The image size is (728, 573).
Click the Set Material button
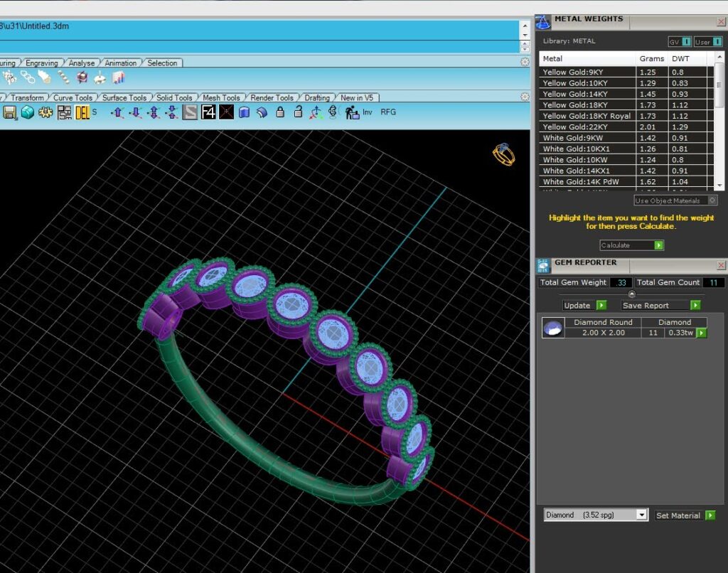point(685,515)
